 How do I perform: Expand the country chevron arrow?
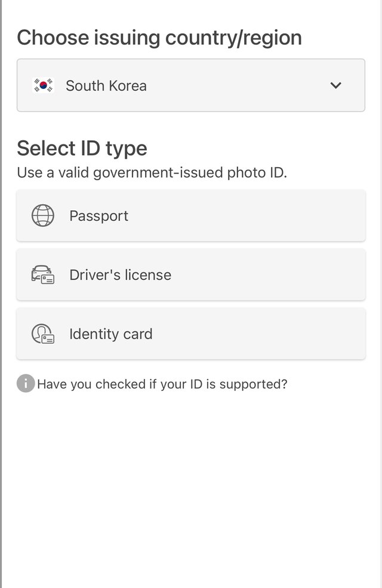click(335, 85)
